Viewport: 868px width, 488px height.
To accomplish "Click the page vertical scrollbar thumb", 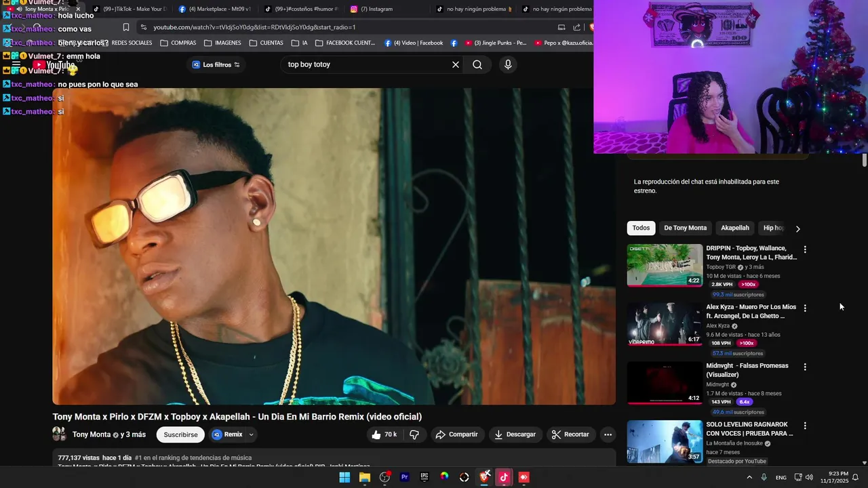I will [865, 161].
